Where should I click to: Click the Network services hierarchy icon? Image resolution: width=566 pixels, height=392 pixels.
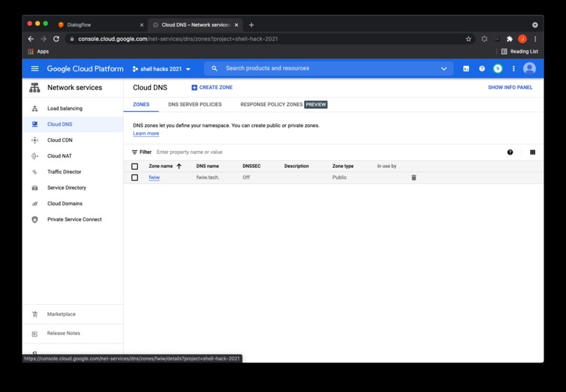34,88
